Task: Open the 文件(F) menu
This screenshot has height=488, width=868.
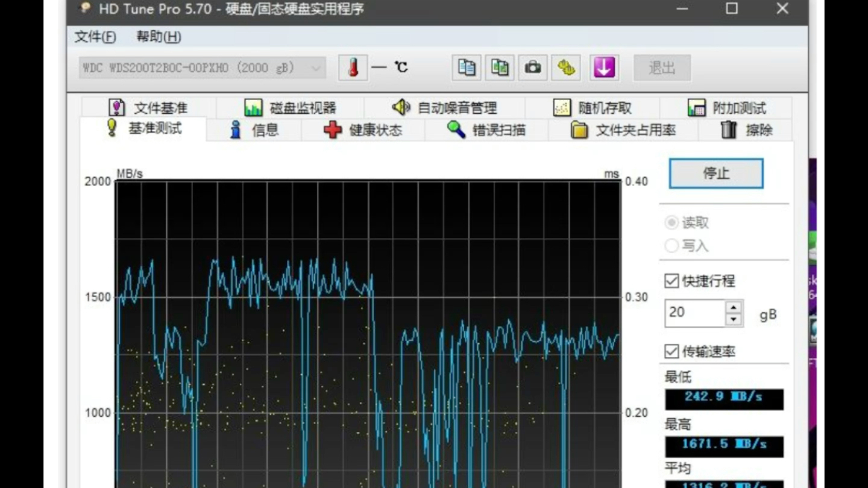Action: tap(95, 37)
